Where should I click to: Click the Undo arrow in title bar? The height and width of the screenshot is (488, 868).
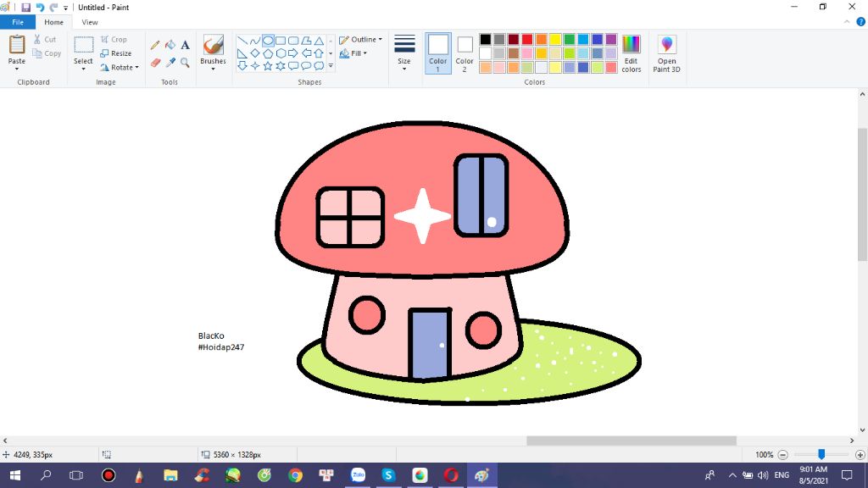(x=40, y=7)
